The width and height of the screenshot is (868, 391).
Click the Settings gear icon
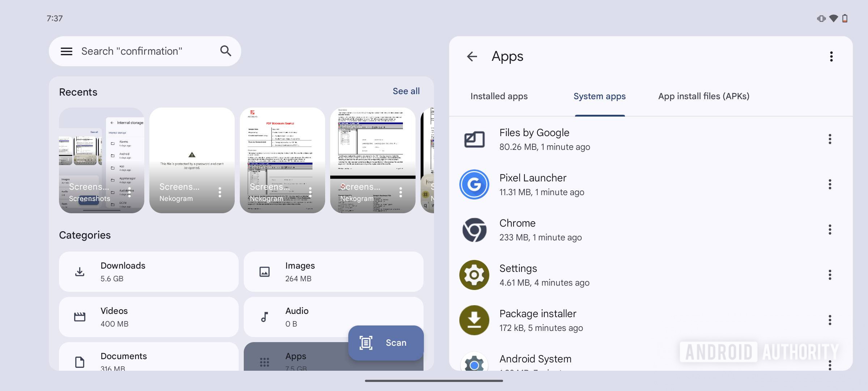pyautogui.click(x=474, y=274)
